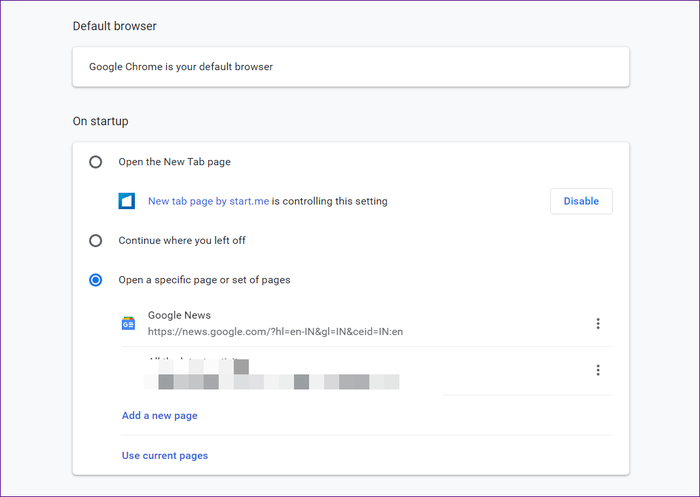Screen dimensions: 700x497
Task: Open more actions for the blurred page entry
Action: pos(598,370)
